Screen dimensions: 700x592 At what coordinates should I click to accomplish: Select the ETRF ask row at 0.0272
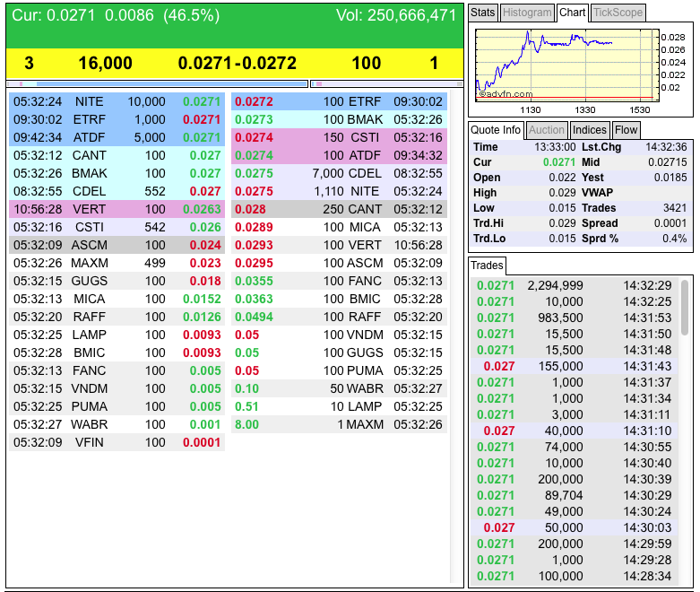[339, 101]
